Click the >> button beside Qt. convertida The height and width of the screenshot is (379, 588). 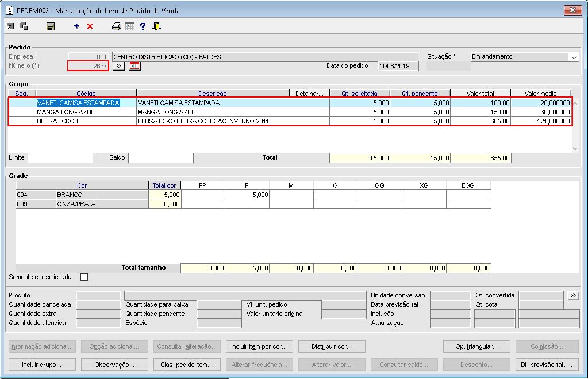coord(573,295)
